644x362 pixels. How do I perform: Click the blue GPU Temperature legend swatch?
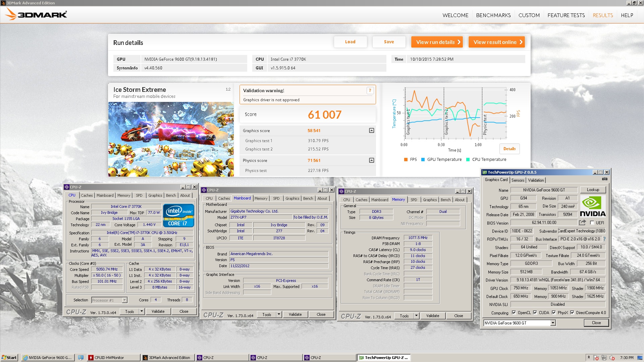423,160
